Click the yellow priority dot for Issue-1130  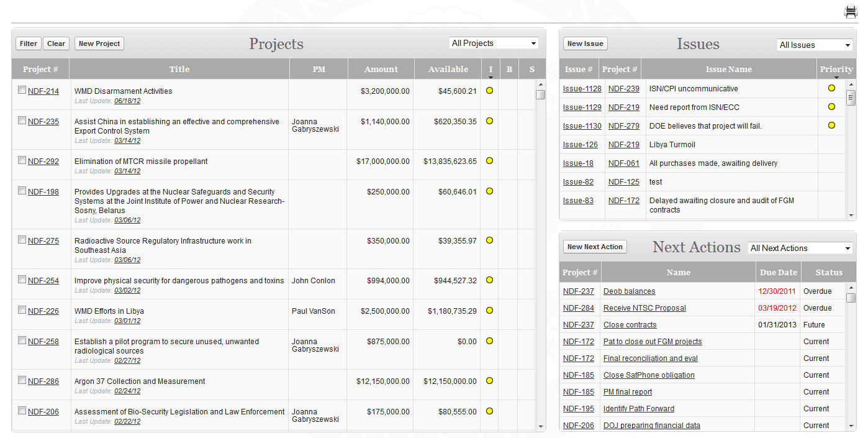tap(831, 125)
